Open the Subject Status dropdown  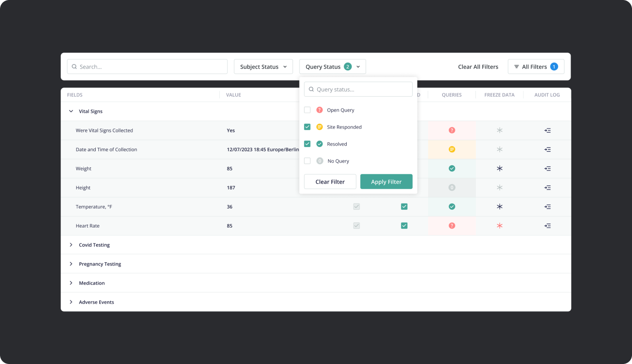[263, 67]
